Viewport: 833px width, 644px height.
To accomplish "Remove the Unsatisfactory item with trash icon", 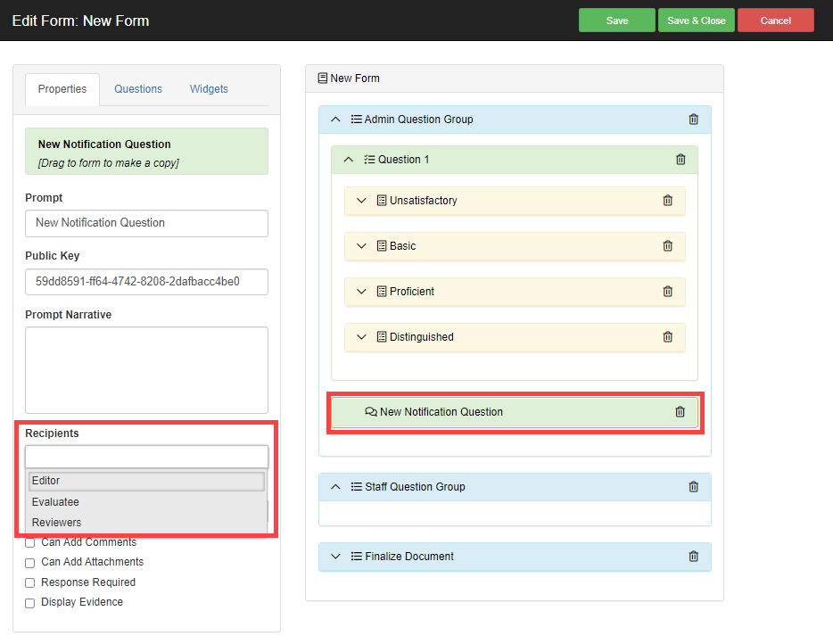I will pos(668,201).
